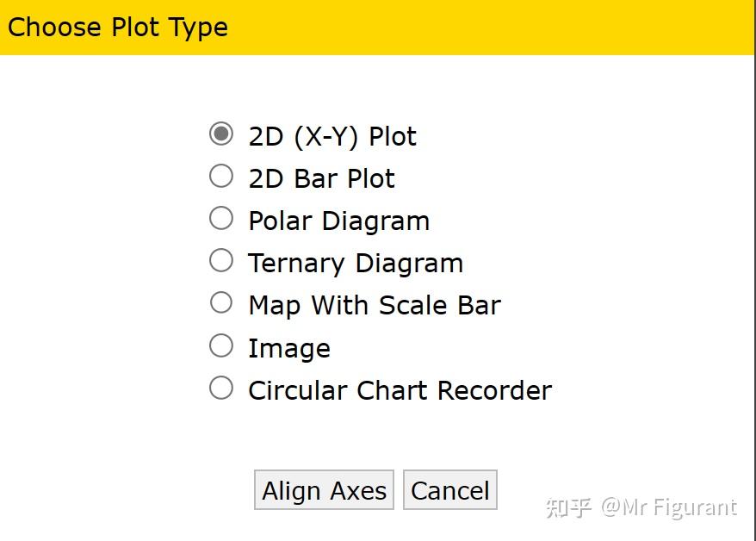Click the Align Axes button
Screen dimensions: 756x541
pyautogui.click(x=324, y=489)
